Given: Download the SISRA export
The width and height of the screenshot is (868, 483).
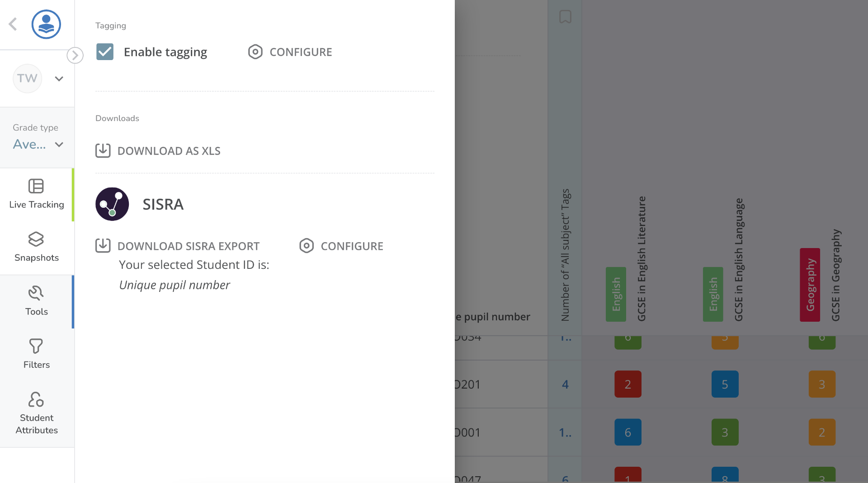Looking at the screenshot, I should pos(178,246).
